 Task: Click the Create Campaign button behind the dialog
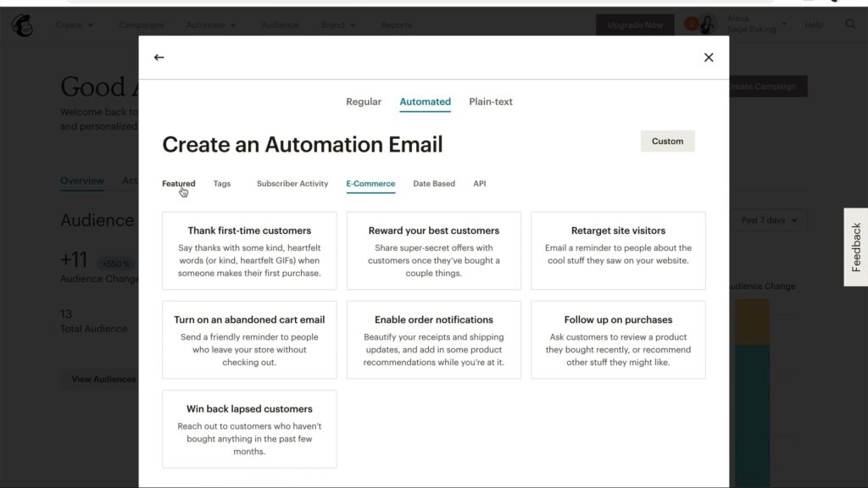pos(768,86)
